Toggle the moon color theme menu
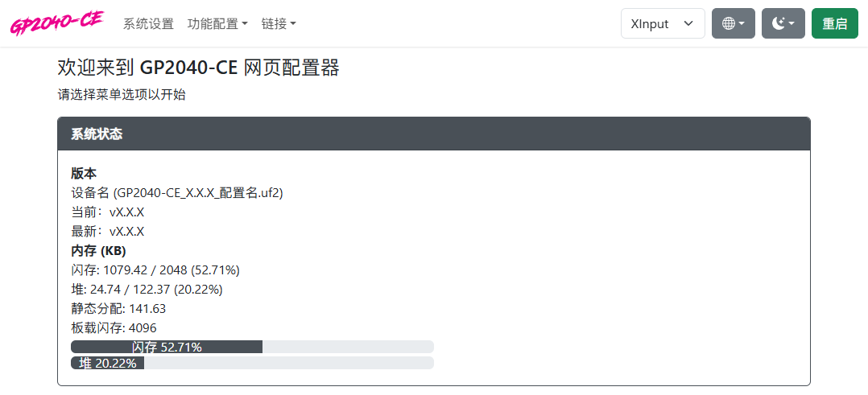Screen dimensions: 868x395 [x=783, y=23]
